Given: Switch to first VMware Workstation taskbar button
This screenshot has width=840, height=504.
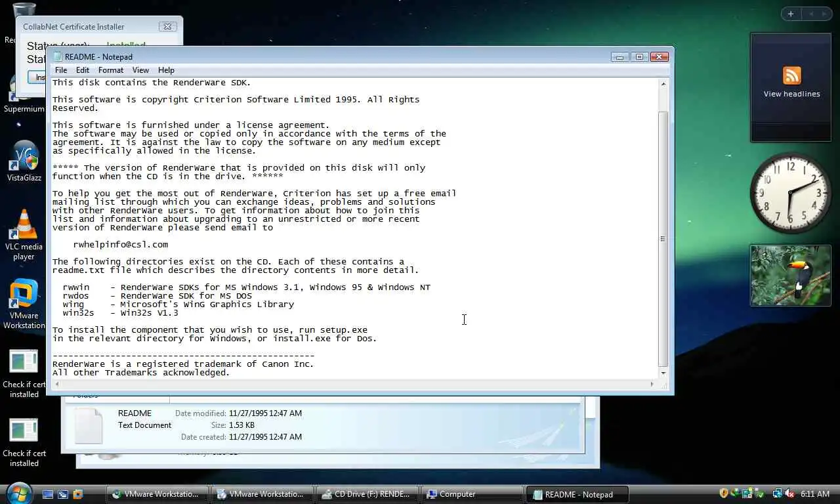Looking at the screenshot, I should point(157,494).
